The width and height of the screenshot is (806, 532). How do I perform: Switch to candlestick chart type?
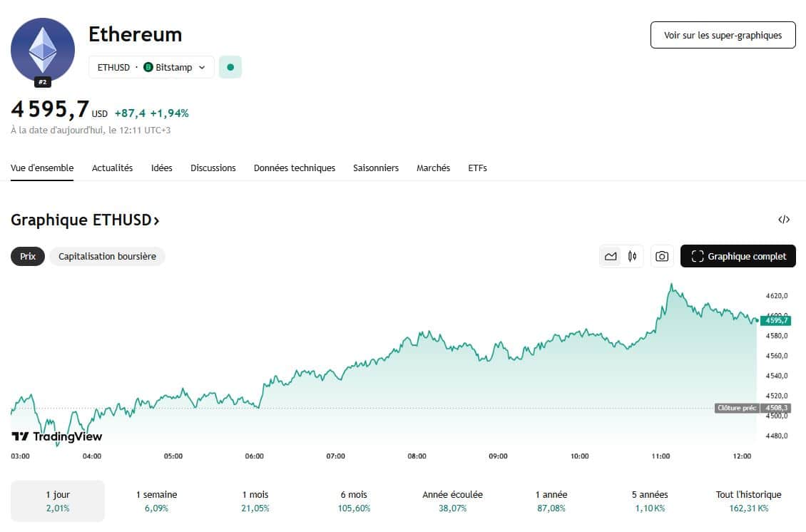tap(632, 257)
